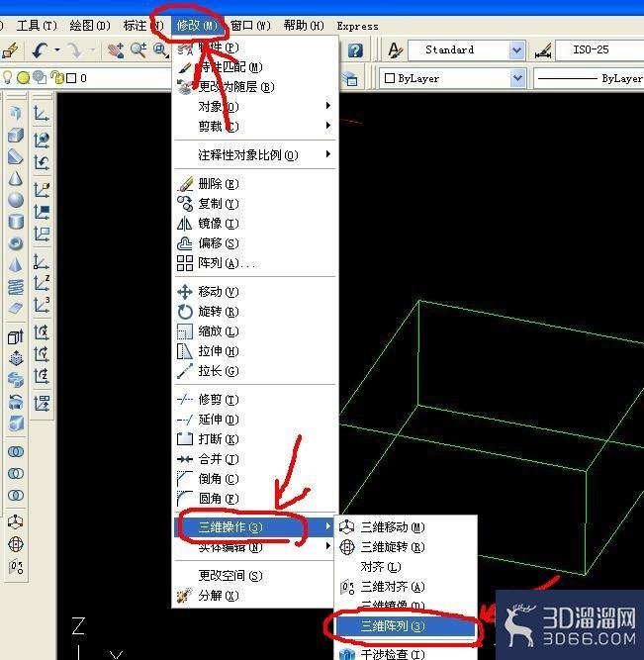Select the Sphere solid tool icon
The image size is (644, 660).
[x=16, y=200]
